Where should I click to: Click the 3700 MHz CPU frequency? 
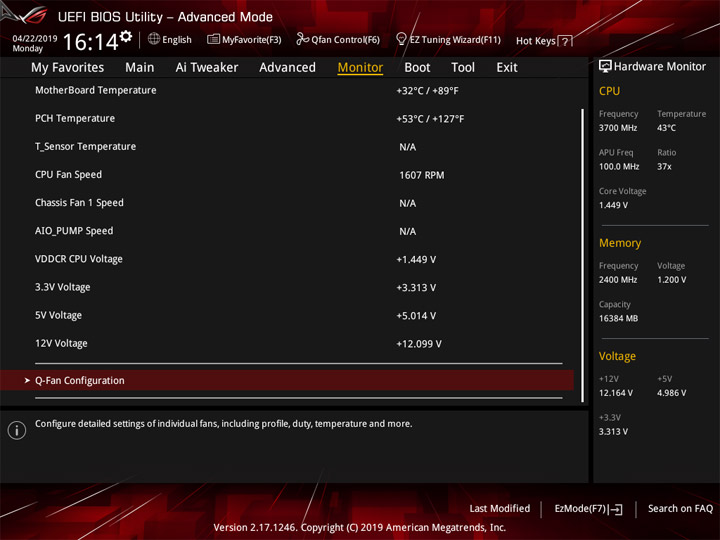(618, 128)
